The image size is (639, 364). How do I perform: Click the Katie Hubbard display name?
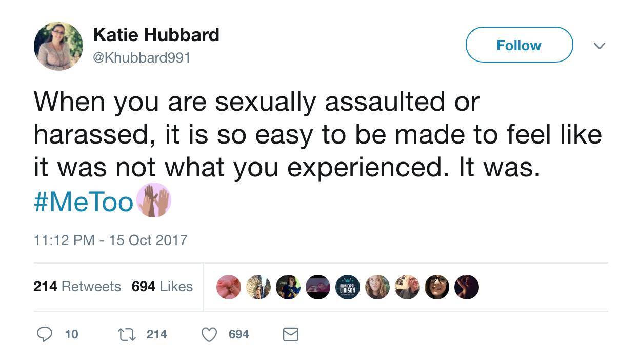coord(156,35)
